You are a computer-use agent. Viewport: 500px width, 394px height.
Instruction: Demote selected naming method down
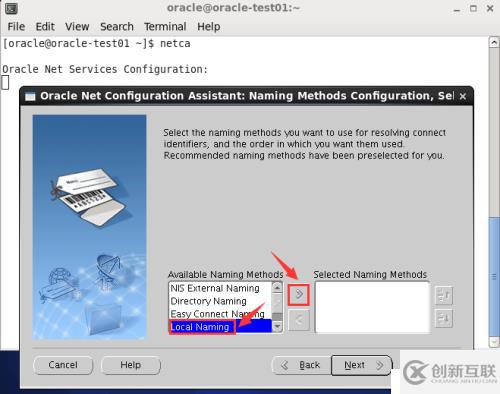click(444, 318)
